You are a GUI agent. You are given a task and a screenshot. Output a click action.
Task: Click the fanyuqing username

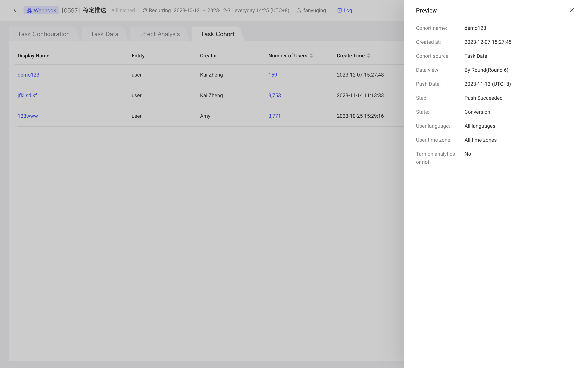pyautogui.click(x=314, y=10)
